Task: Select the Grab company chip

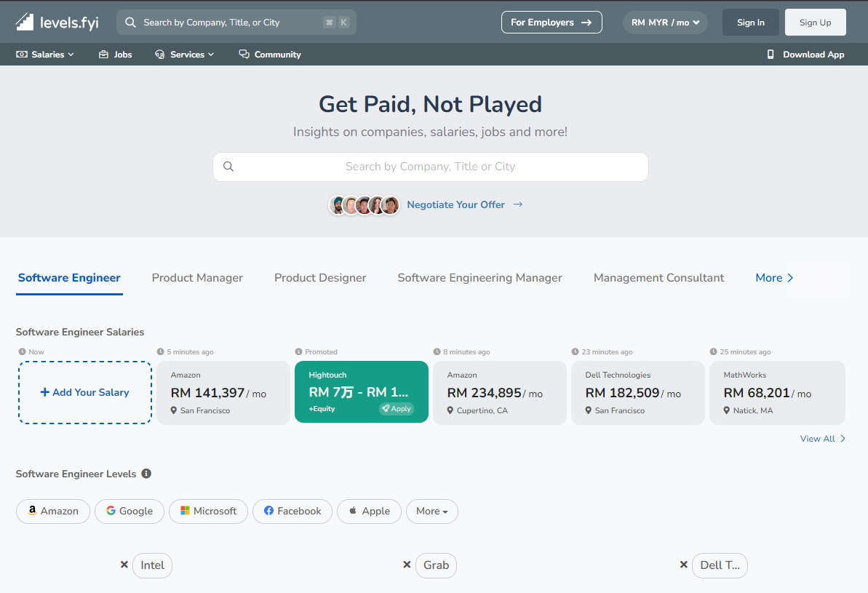Action: point(437,565)
